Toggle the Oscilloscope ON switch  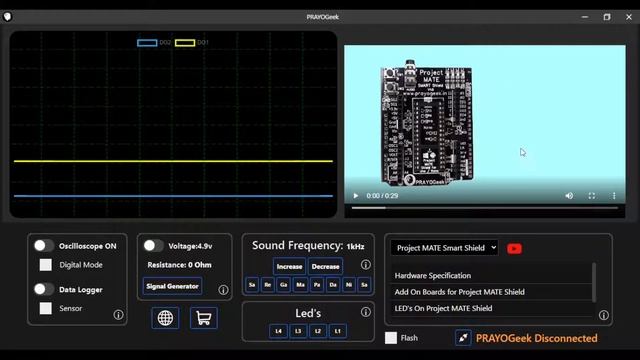44,246
